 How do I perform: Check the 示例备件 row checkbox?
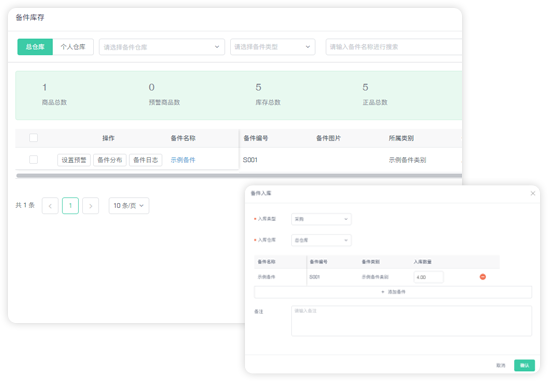[34, 160]
